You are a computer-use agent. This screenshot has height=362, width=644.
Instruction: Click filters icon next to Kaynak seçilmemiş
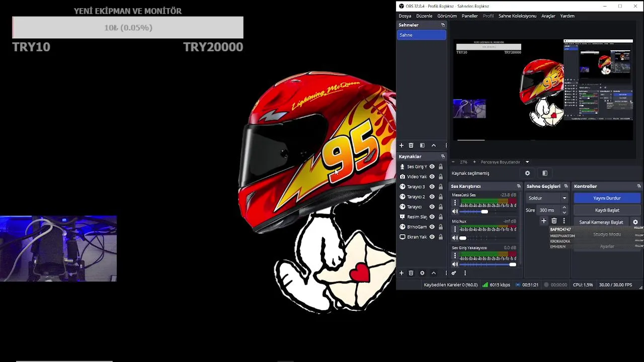coord(545,173)
